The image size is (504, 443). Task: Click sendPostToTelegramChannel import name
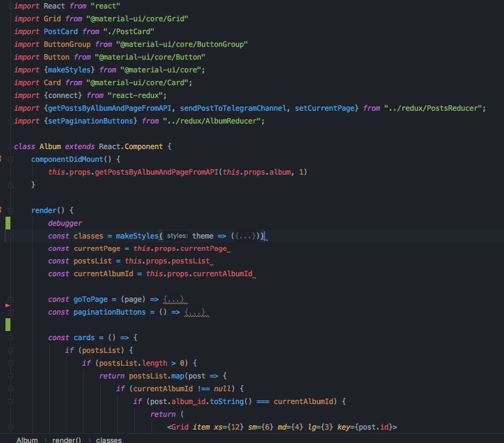point(233,108)
